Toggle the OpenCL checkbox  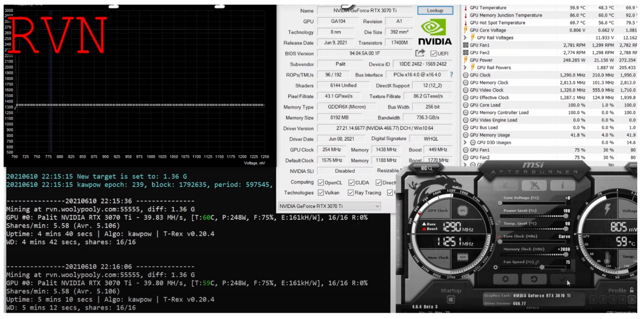click(321, 183)
